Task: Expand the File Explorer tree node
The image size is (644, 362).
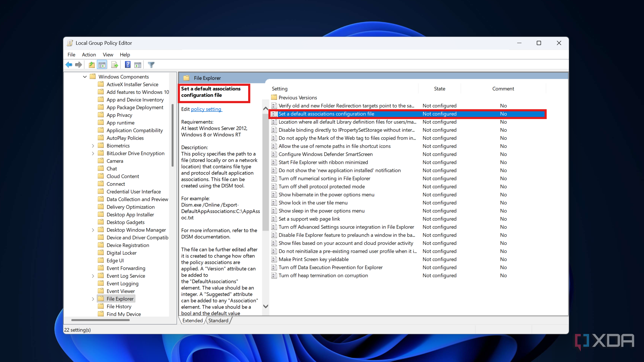Action: (x=93, y=299)
